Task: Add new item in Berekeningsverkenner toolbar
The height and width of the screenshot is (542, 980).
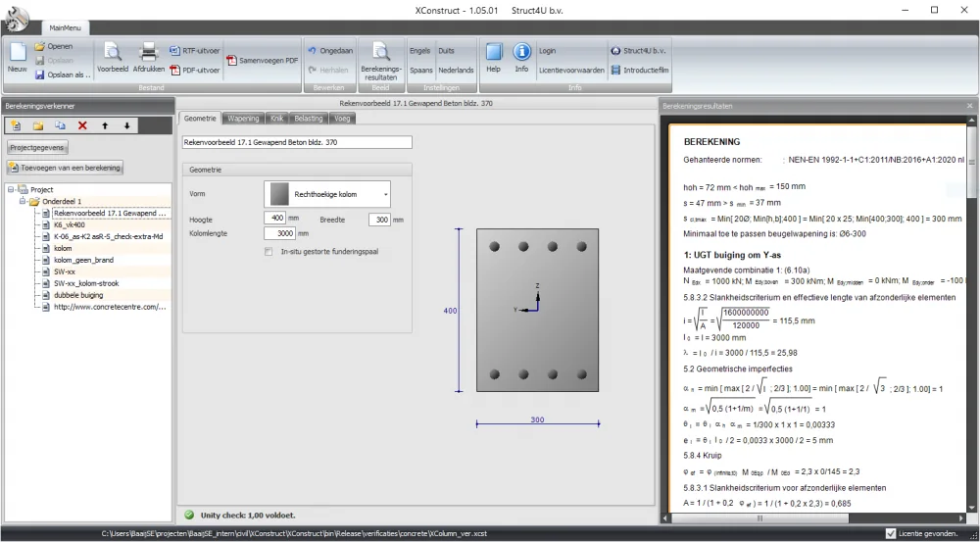Action: click(16, 125)
